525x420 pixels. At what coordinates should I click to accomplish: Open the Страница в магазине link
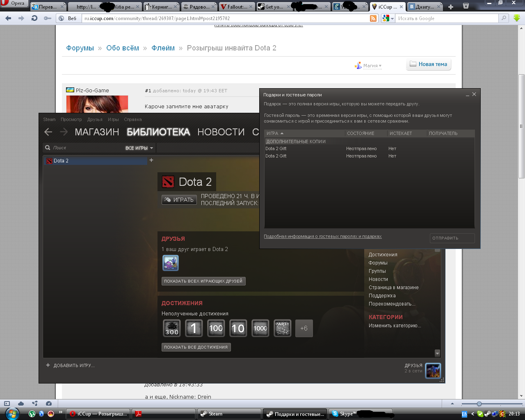(x=394, y=288)
